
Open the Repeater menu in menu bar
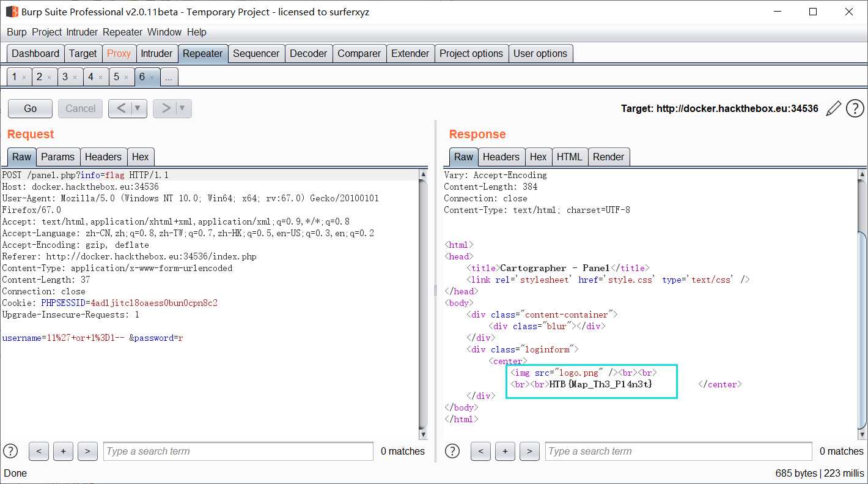click(122, 32)
